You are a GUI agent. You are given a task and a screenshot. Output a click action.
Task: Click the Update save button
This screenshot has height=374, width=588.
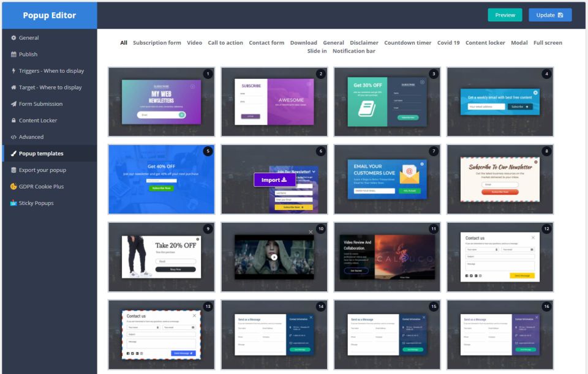coord(549,15)
